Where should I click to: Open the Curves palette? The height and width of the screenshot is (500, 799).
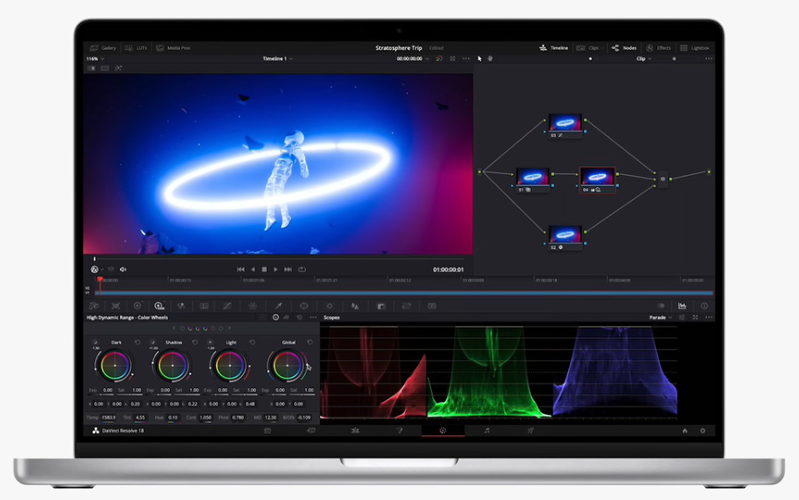pyautogui.click(x=227, y=306)
